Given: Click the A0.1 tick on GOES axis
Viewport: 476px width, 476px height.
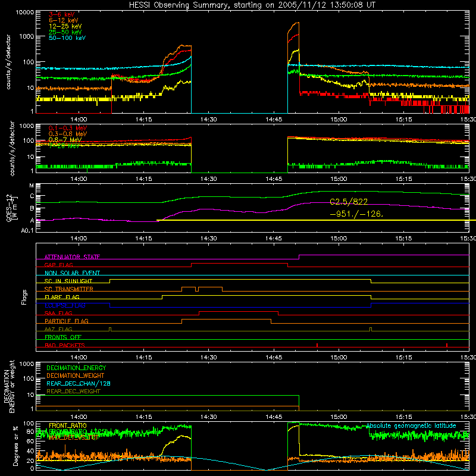Looking at the screenshot, I should (27, 230).
